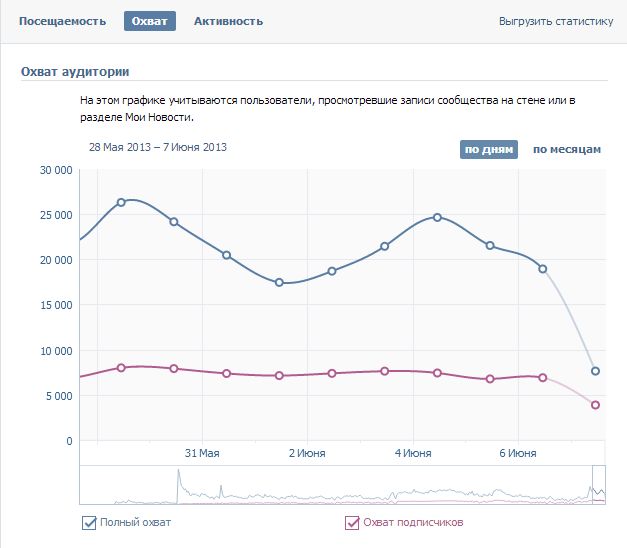Click the blue data point above 4 Июня
This screenshot has height=548, width=627.
437,217
